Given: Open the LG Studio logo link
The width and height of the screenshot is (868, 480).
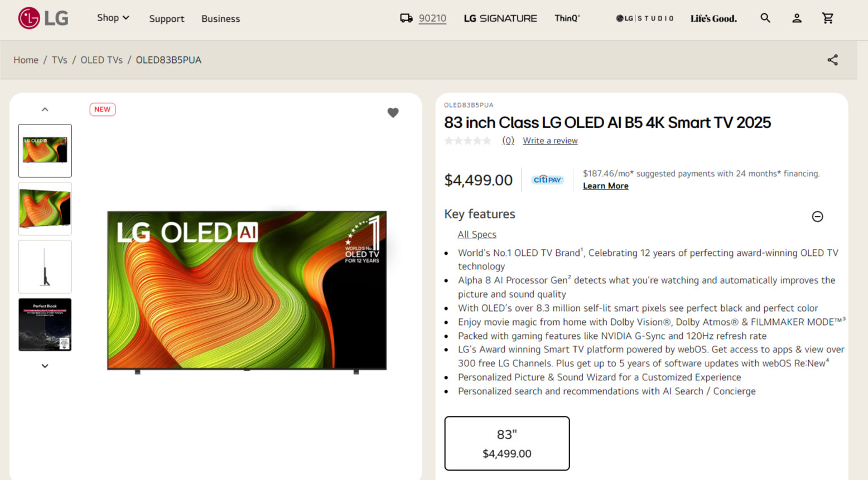Looking at the screenshot, I should point(644,18).
